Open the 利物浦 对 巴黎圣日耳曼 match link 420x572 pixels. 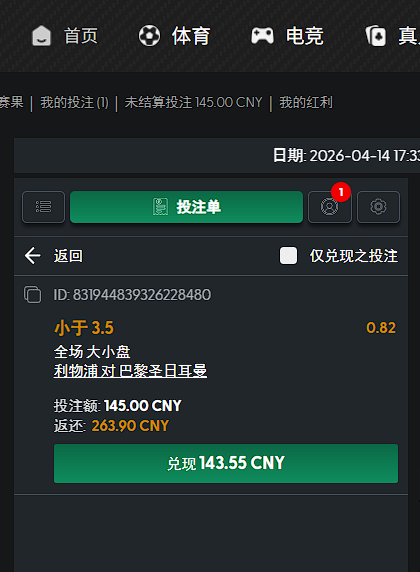pyautogui.click(x=130, y=371)
